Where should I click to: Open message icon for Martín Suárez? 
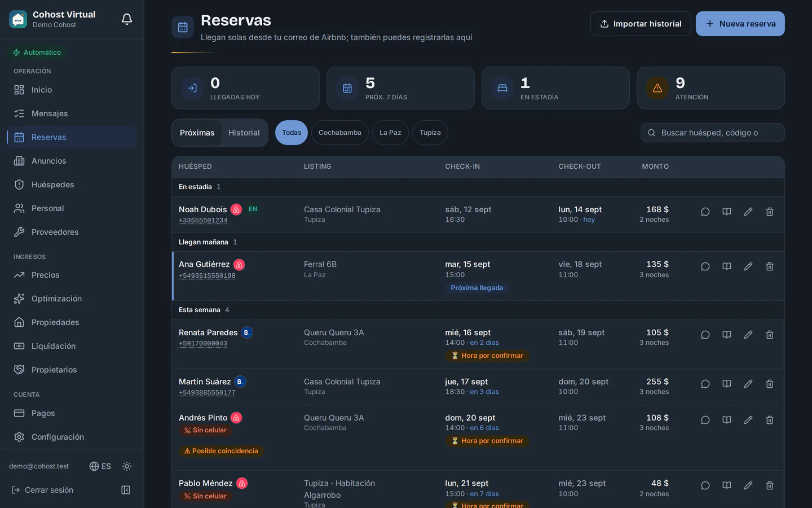coord(705,384)
